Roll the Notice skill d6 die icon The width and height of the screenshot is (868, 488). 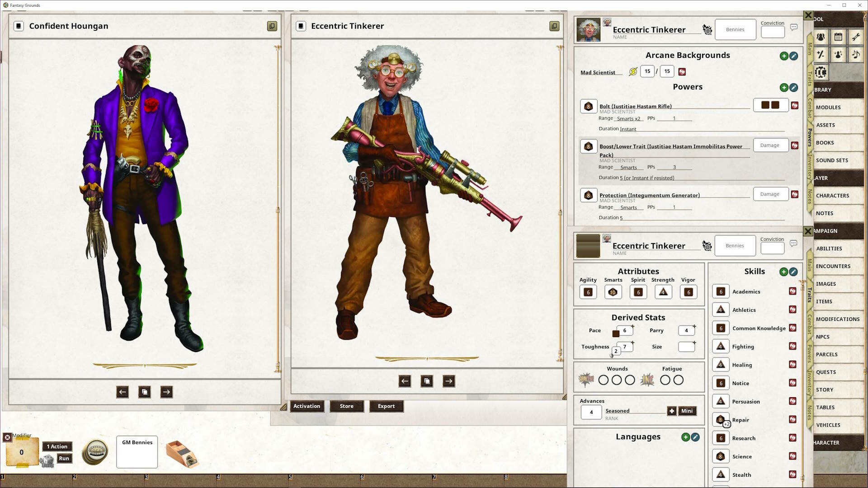coord(722,383)
